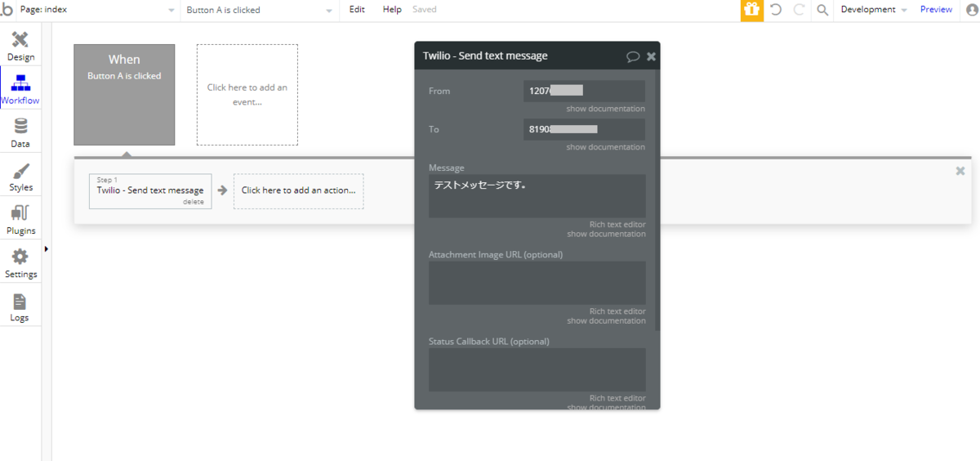Select the When Button A is clicked event

coord(124,95)
